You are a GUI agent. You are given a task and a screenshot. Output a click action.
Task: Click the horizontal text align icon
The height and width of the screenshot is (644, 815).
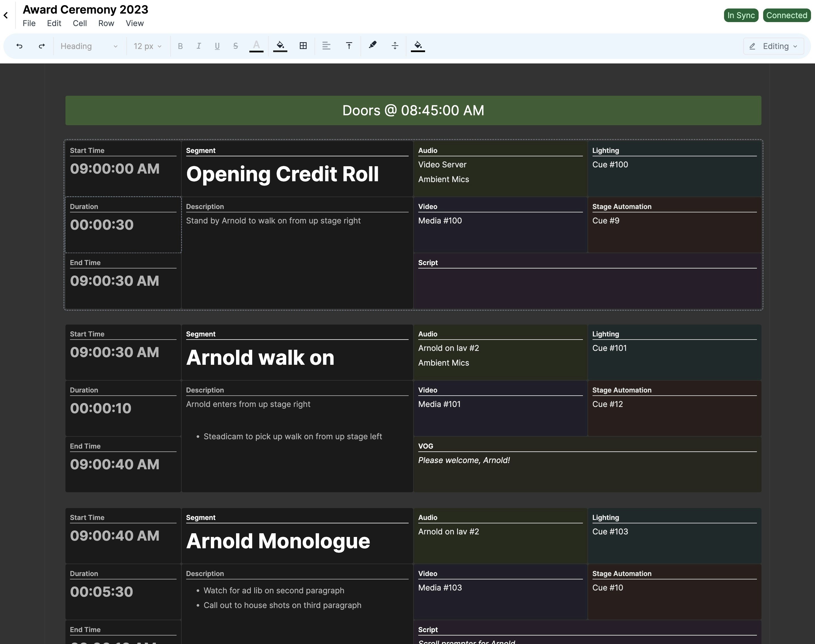[326, 46]
